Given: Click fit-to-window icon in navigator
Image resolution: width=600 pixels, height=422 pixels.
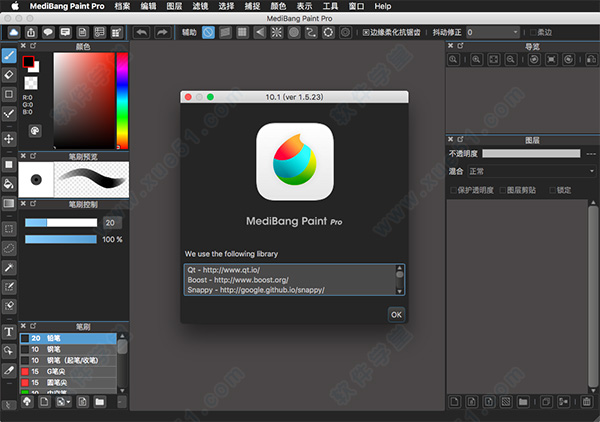Looking at the screenshot, I should [x=494, y=60].
